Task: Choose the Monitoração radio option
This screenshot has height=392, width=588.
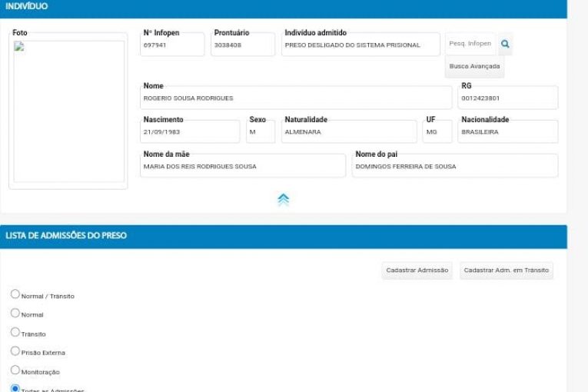Action: point(15,370)
